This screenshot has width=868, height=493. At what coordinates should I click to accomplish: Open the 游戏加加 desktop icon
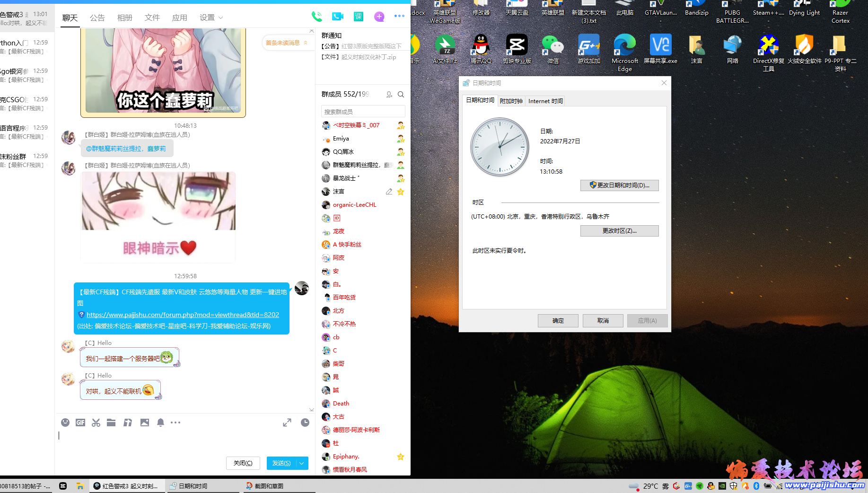589,49
